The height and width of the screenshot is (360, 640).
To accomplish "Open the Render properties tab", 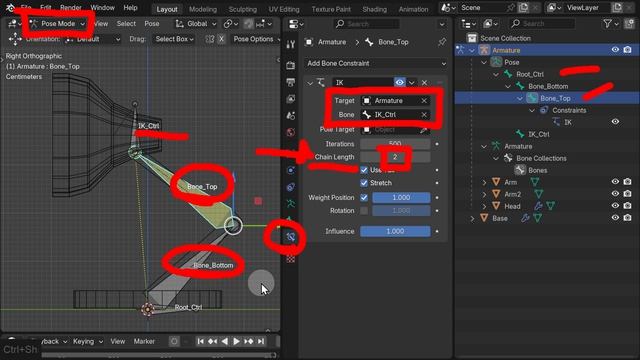I will point(291,65).
